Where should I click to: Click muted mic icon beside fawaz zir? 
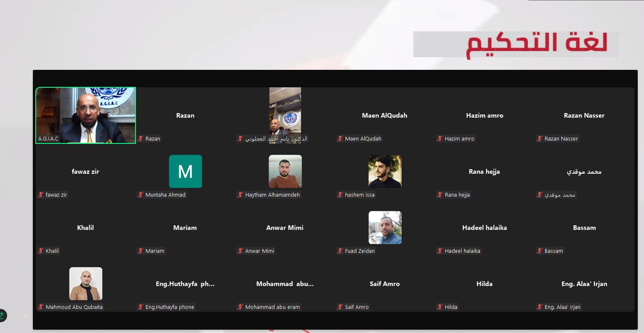[x=41, y=195]
